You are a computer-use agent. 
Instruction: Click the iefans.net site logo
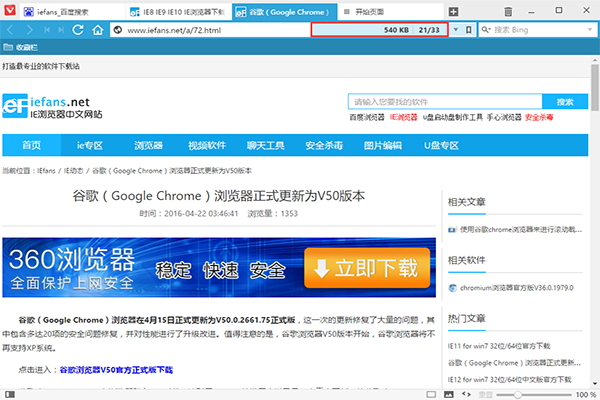52,106
